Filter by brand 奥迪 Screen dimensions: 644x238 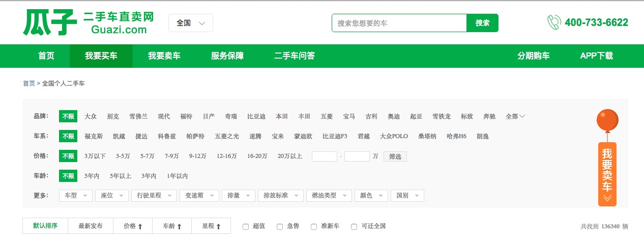[x=394, y=116]
